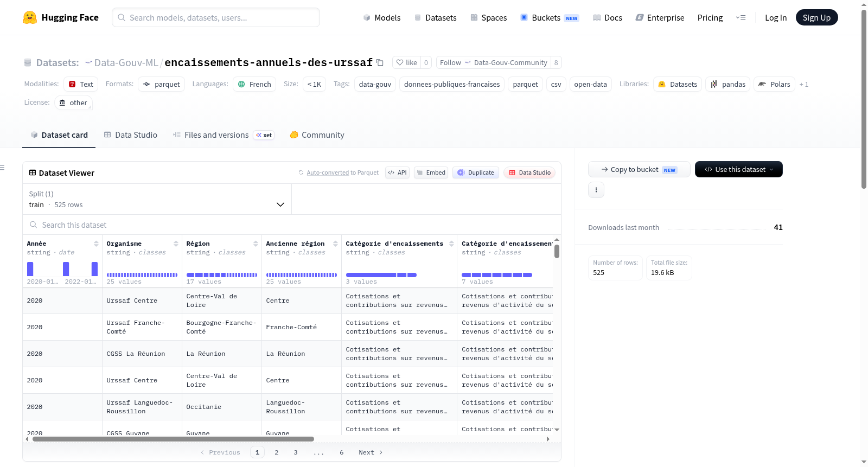Select the donnees-publiques-francaises tag
This screenshot has width=868, height=467.
(x=452, y=84)
